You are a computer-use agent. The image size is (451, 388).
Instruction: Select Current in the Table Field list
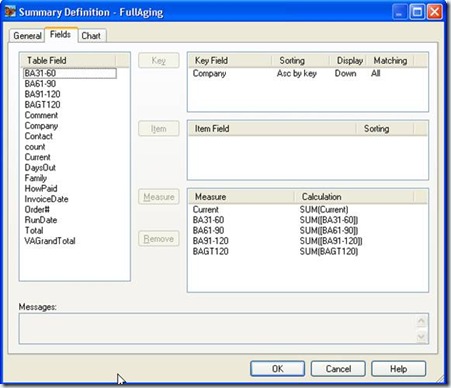(38, 157)
